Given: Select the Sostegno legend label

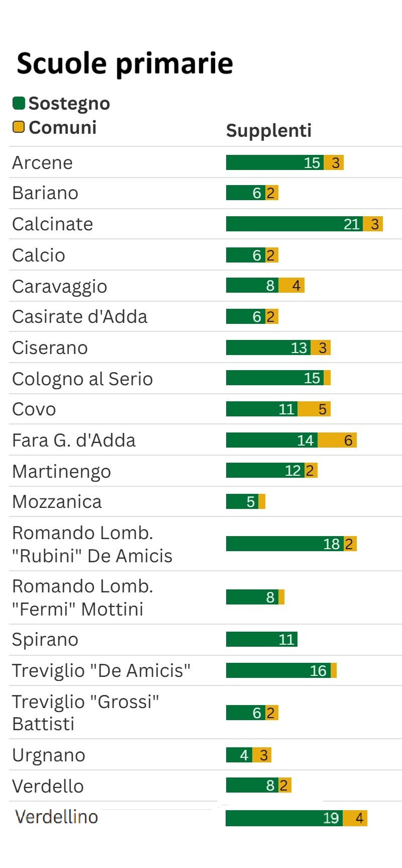Looking at the screenshot, I should (69, 103).
